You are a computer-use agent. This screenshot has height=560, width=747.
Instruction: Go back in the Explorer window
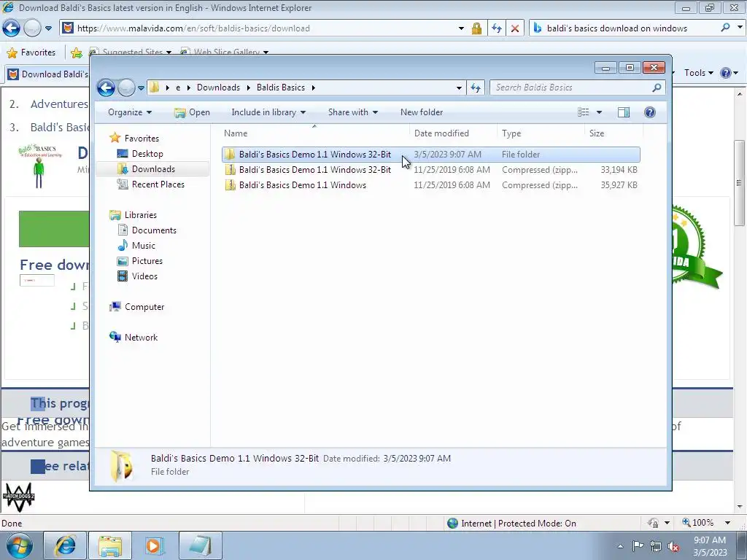pyautogui.click(x=106, y=87)
